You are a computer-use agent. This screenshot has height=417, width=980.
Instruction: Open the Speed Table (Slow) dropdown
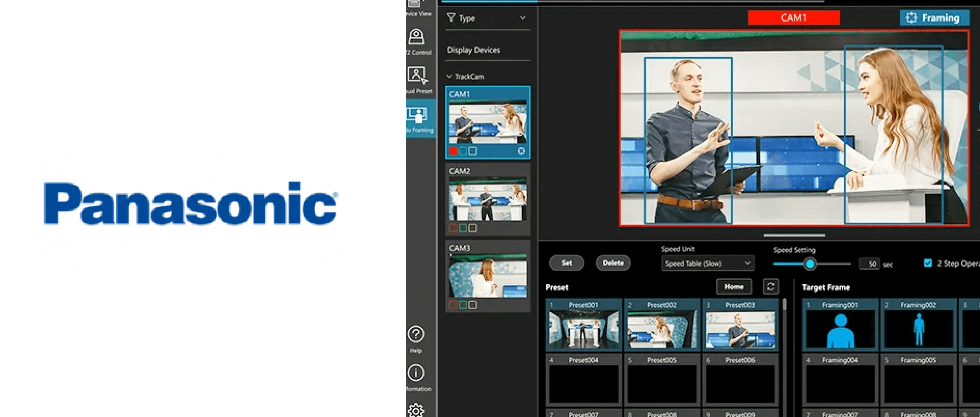708,263
